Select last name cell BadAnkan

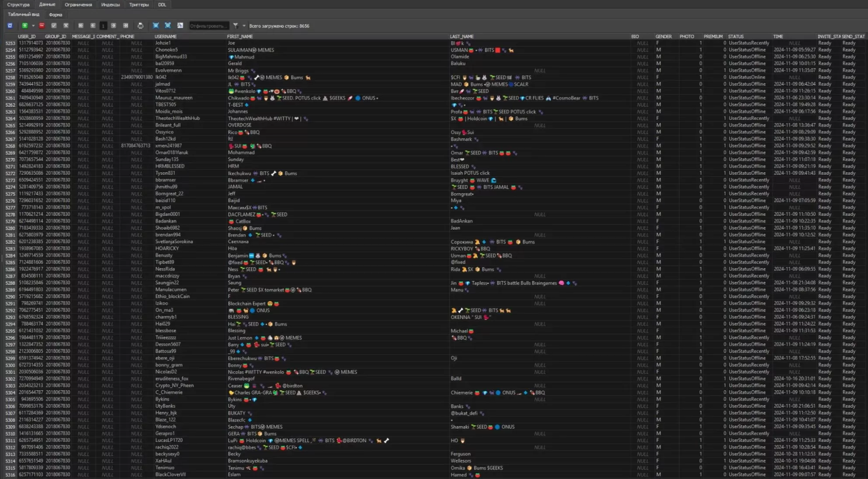(x=540, y=221)
